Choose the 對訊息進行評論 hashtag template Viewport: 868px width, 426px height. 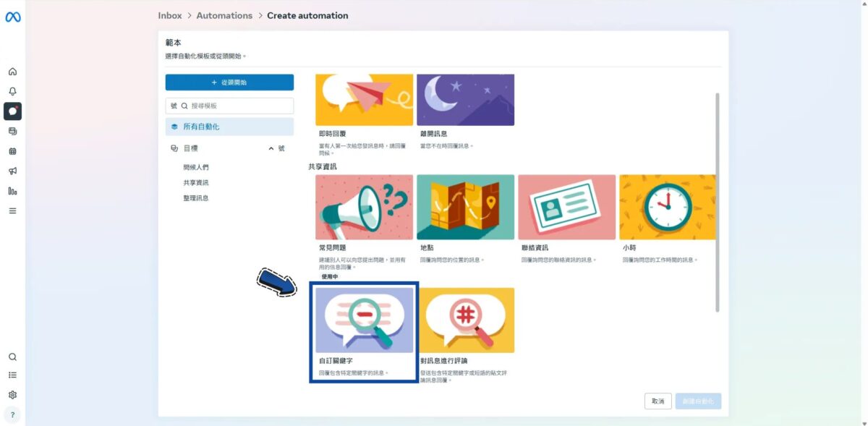pyautogui.click(x=465, y=320)
